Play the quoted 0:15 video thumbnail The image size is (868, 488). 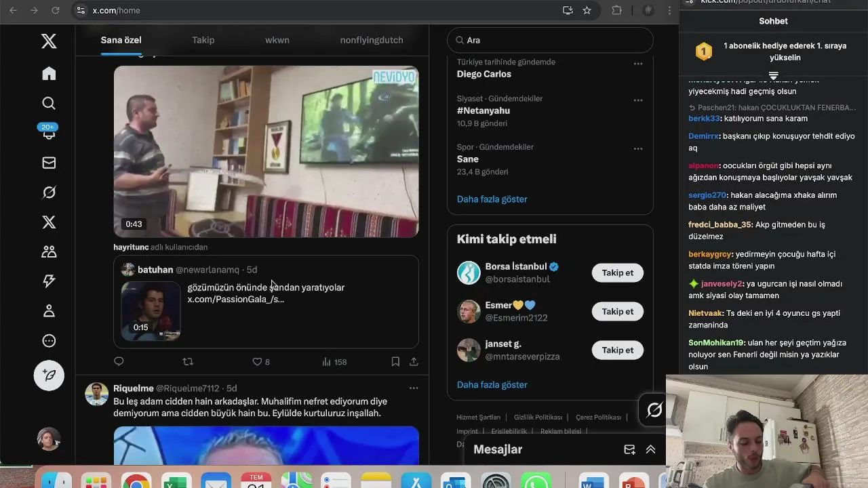151,310
